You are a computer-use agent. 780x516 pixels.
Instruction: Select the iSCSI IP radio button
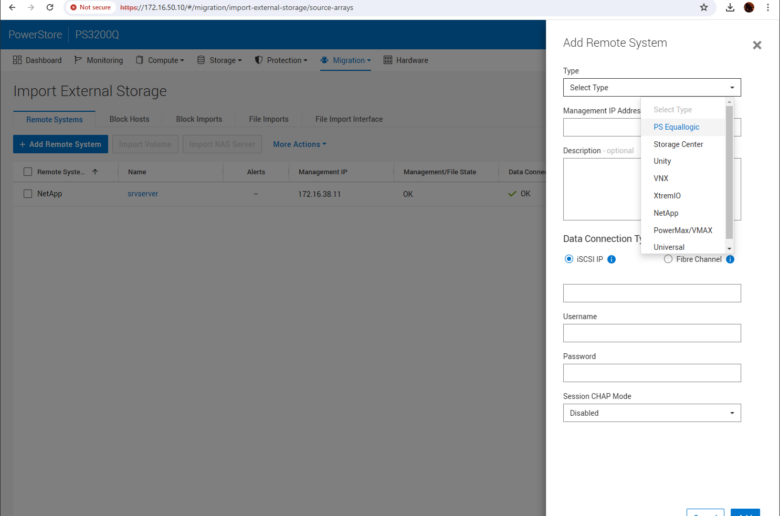(569, 259)
